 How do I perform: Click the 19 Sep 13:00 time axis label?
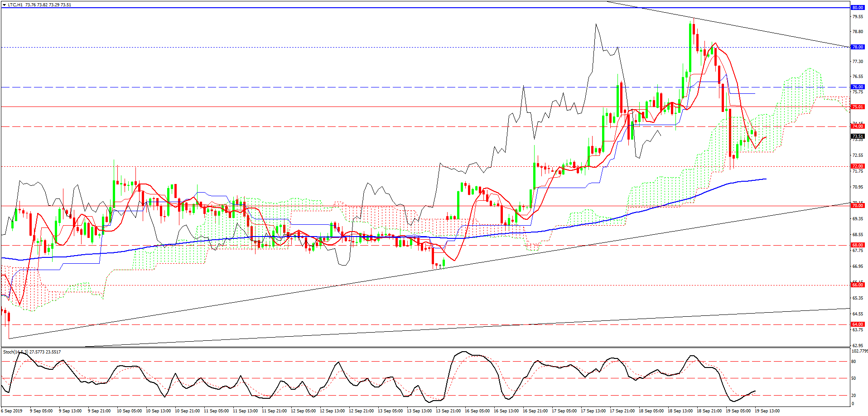pyautogui.click(x=767, y=411)
